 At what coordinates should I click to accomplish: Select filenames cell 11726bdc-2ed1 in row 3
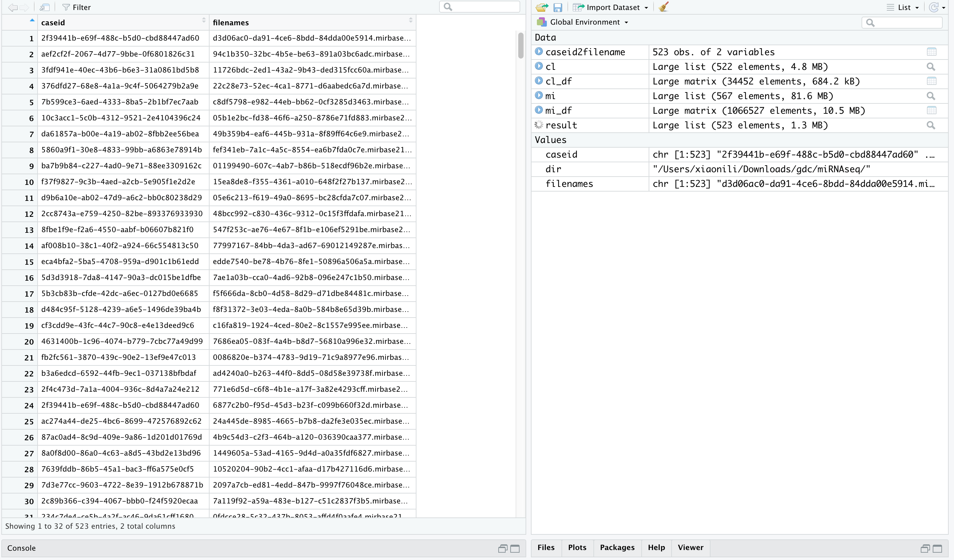[312, 70]
